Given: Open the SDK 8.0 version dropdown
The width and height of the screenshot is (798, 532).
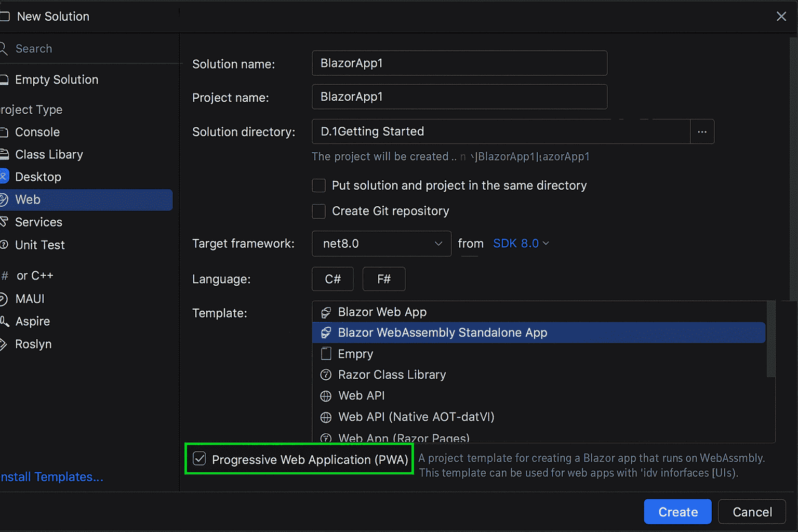Looking at the screenshot, I should 521,243.
